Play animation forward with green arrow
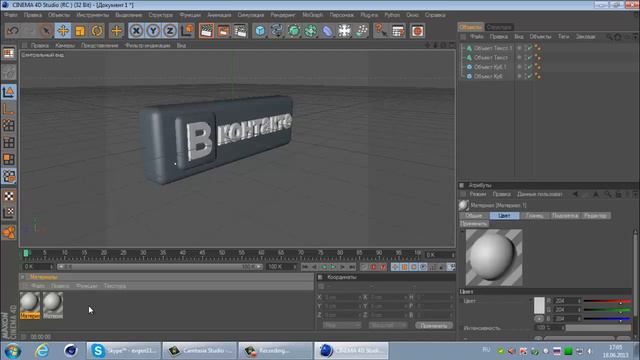 tap(333, 267)
